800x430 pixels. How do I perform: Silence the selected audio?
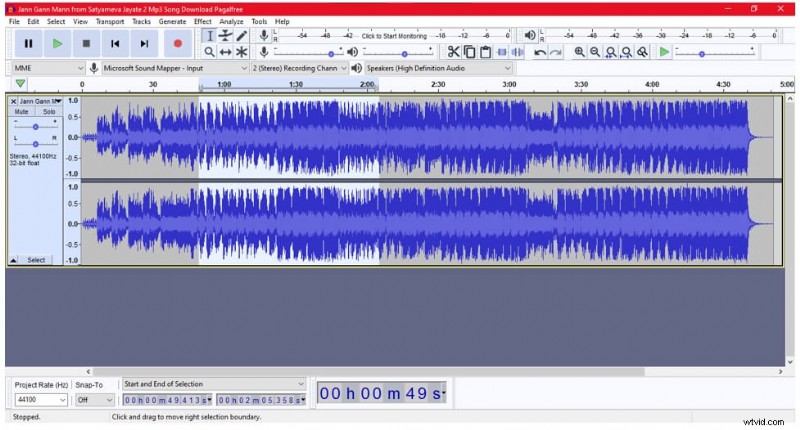pyautogui.click(x=518, y=52)
